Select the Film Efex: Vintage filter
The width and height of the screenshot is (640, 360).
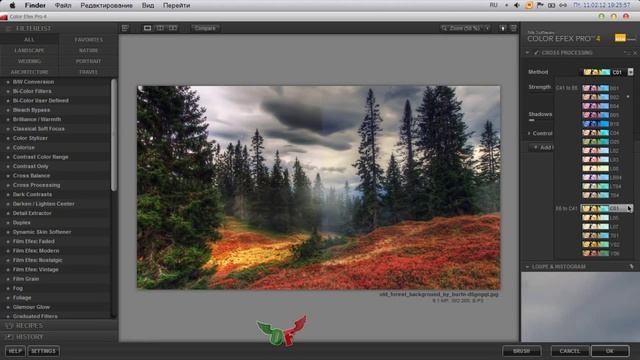pos(36,270)
